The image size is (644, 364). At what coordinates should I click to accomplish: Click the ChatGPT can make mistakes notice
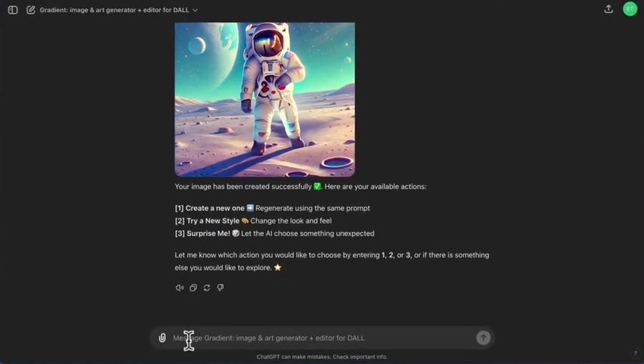322,357
